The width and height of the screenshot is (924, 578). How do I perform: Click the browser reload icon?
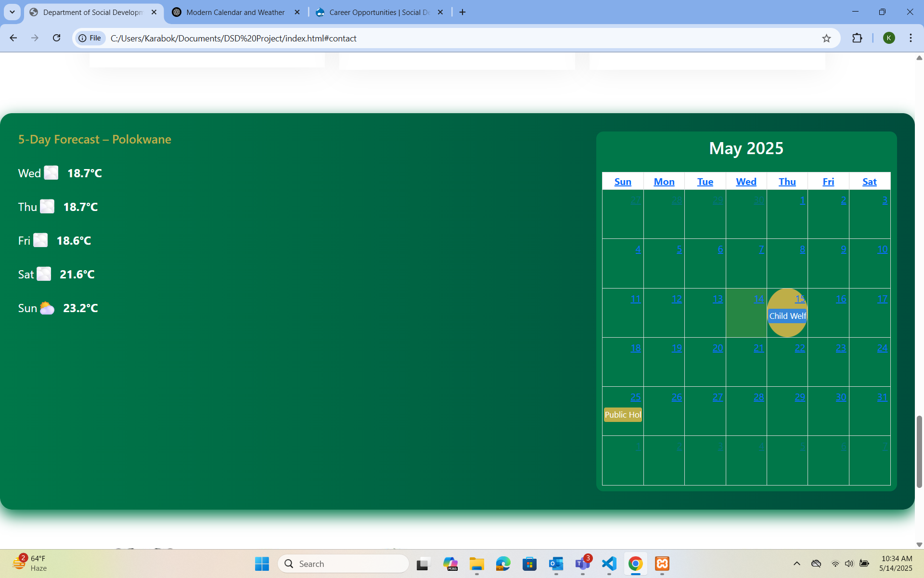coord(56,38)
